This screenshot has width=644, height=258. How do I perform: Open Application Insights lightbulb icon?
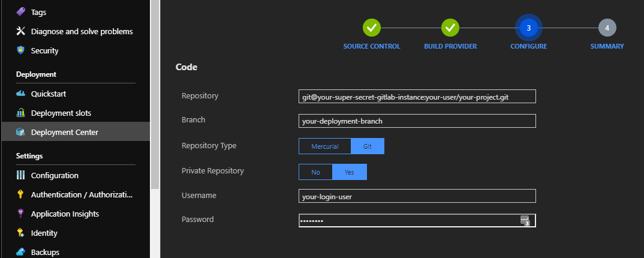coord(20,214)
